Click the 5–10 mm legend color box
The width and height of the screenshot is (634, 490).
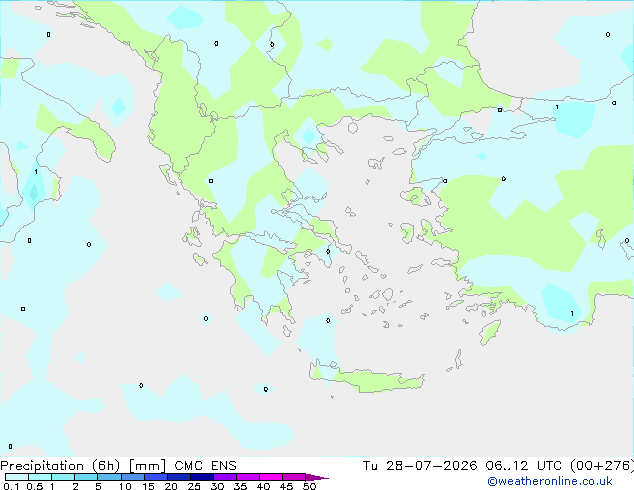pos(109,477)
